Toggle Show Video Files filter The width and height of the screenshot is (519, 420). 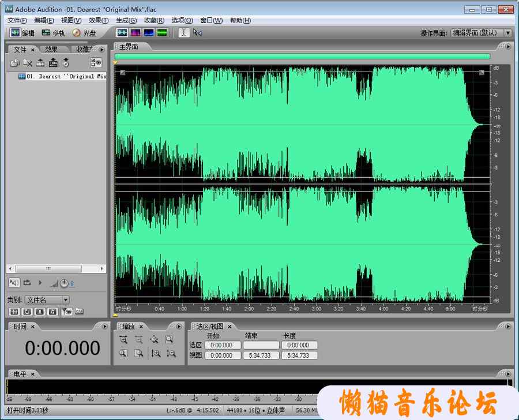[x=40, y=312]
